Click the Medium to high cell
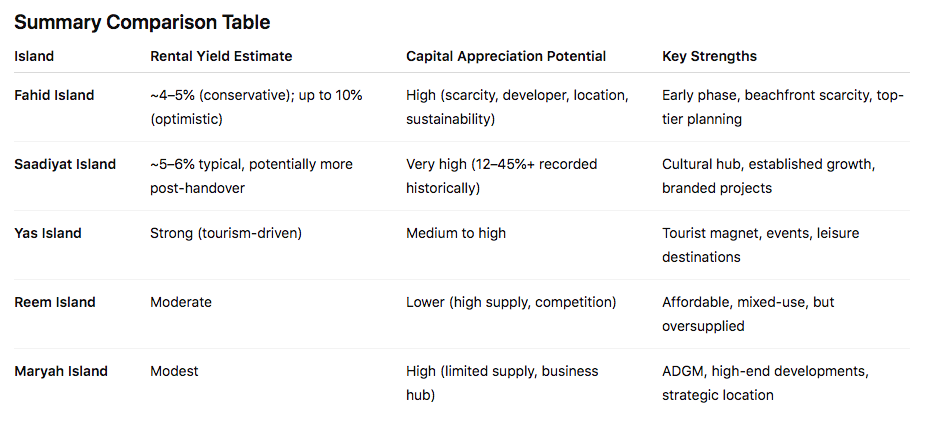 click(455, 233)
